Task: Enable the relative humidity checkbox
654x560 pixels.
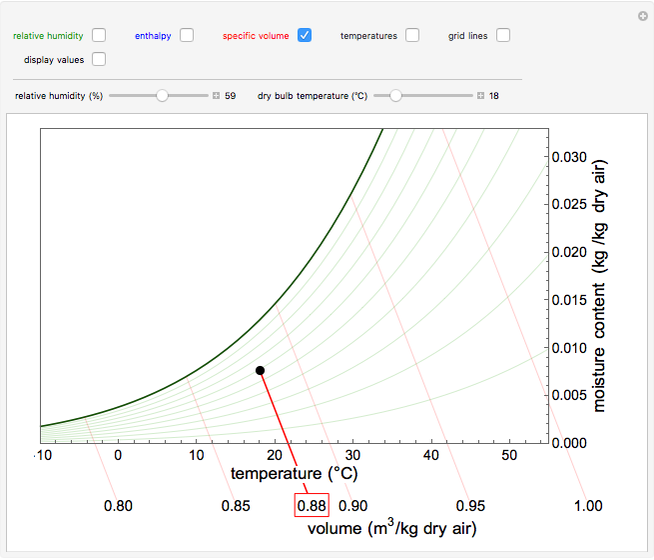Action: click(99, 35)
